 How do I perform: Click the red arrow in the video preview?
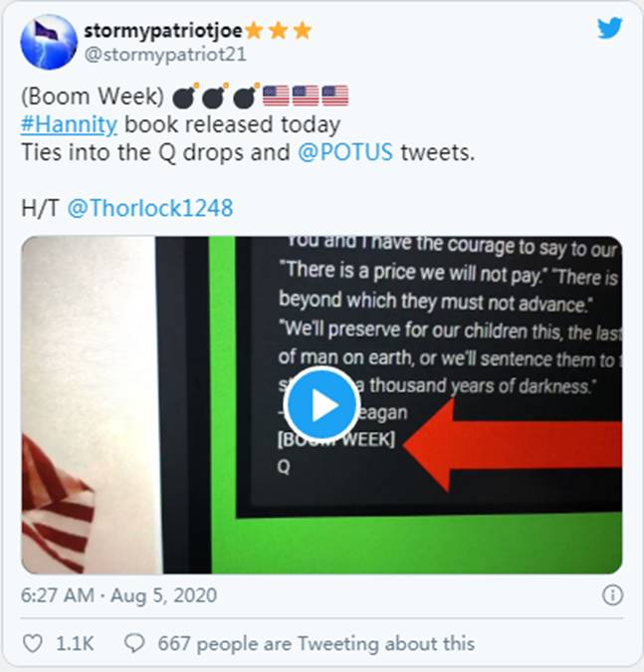click(x=513, y=446)
